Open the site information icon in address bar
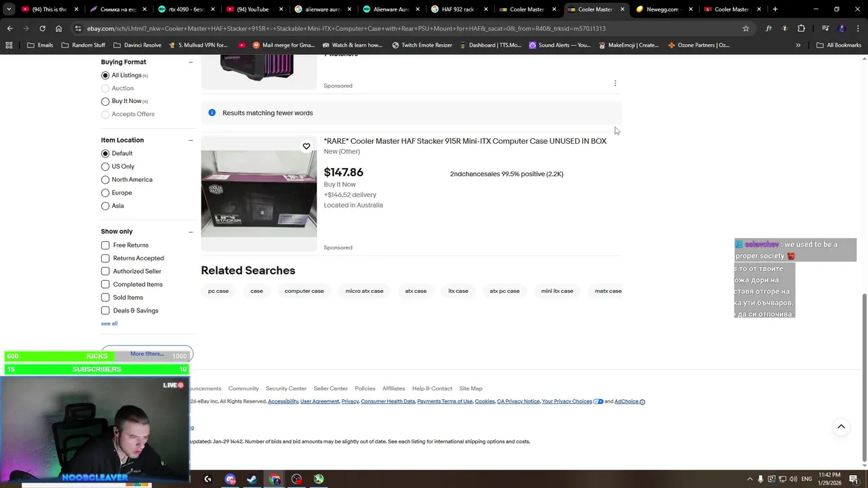 pos(78,28)
